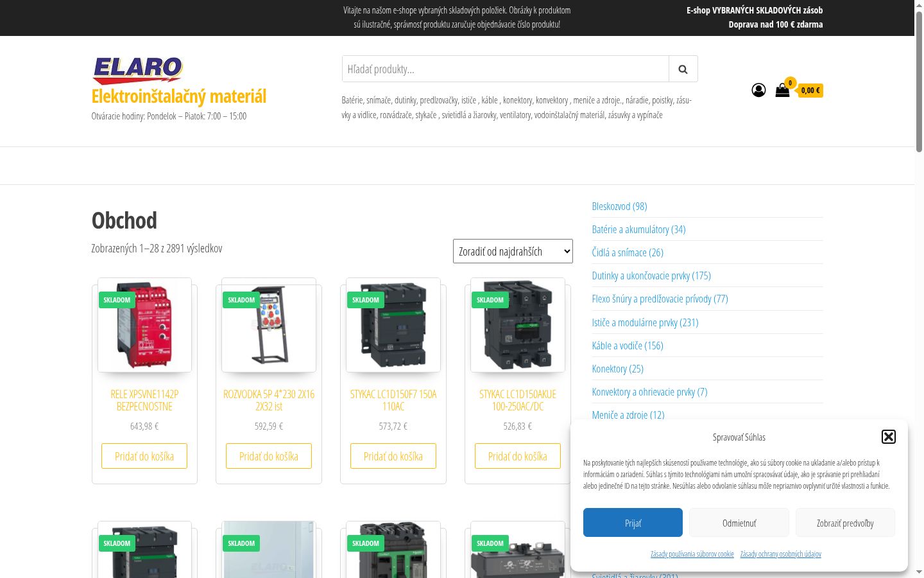Click STYKAC LC1D150F7 150A 110AC title

[393, 400]
